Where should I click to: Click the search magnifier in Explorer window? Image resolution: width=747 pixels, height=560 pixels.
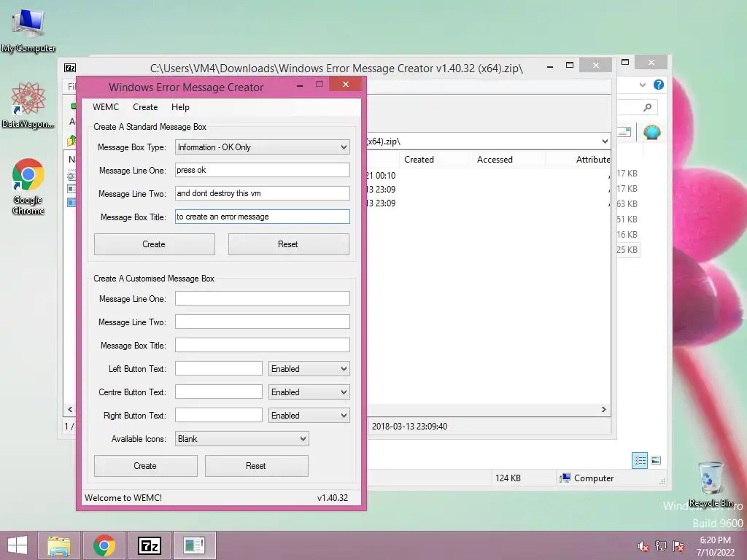click(x=647, y=108)
